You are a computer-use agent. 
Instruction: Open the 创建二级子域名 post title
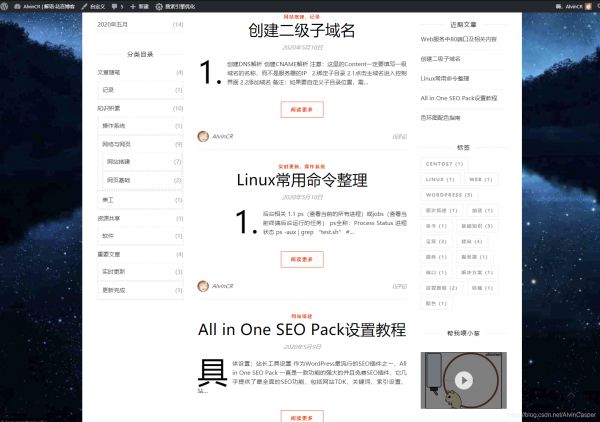click(x=302, y=31)
